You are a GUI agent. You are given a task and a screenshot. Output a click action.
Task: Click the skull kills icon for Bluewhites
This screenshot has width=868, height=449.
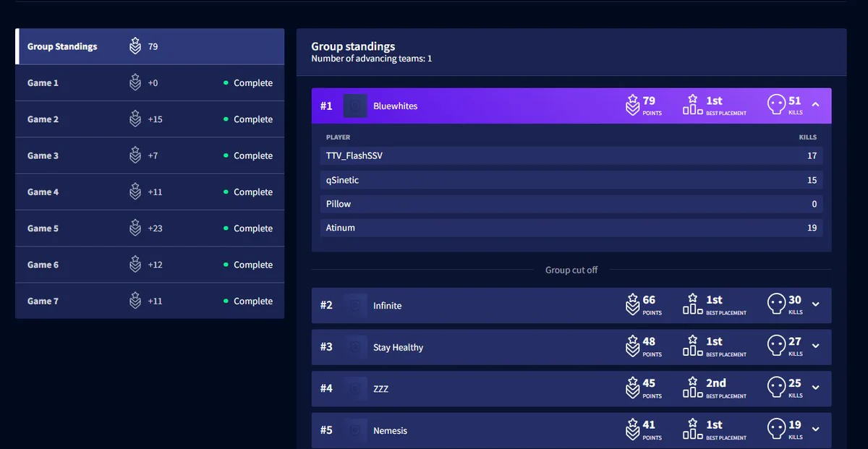pyautogui.click(x=776, y=106)
